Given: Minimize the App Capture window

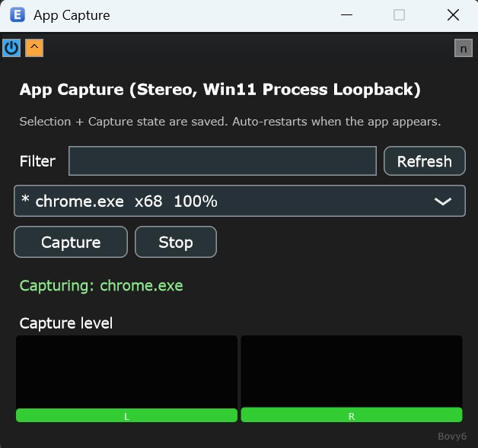Looking at the screenshot, I should coord(346,15).
